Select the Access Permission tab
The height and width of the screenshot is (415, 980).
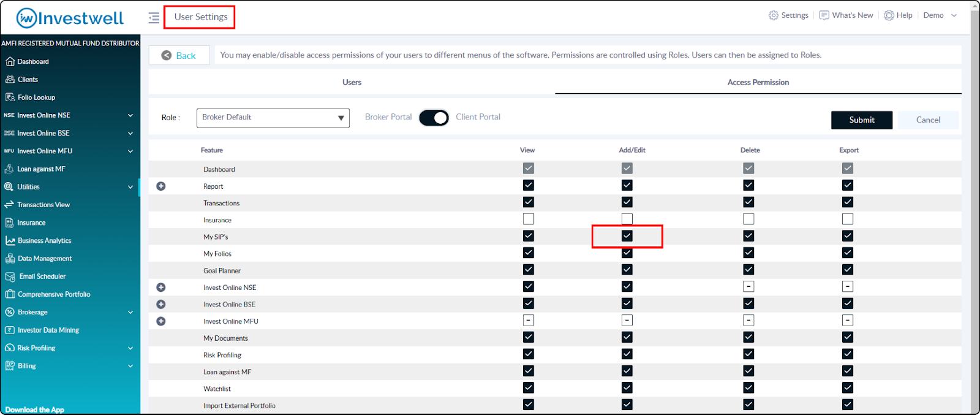pos(758,82)
